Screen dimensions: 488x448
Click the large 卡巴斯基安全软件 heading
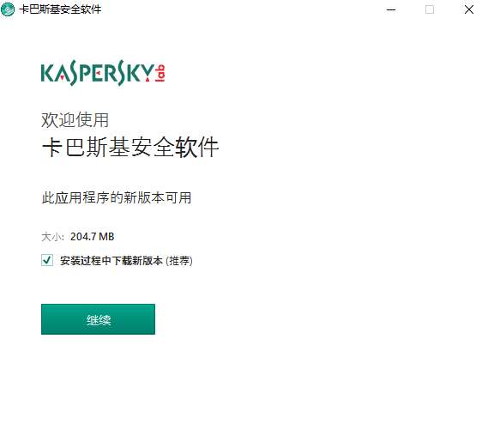[x=130, y=147]
